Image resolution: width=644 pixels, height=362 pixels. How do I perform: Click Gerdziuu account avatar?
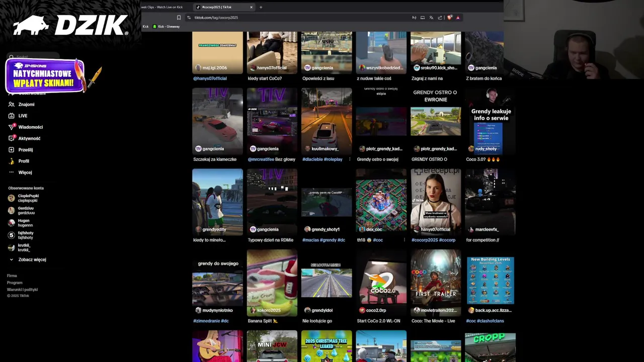coord(11,211)
